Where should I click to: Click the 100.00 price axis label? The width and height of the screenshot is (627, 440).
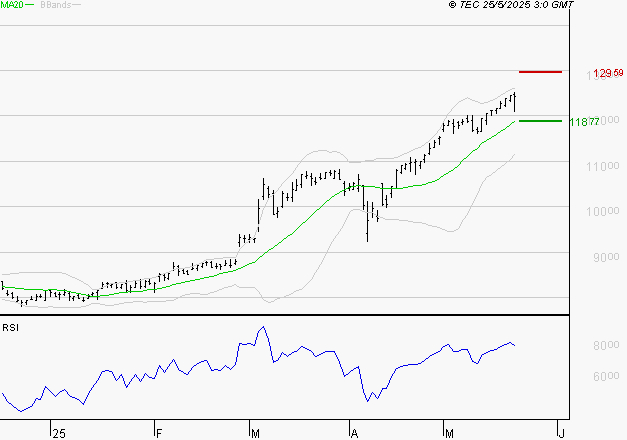[603, 211]
